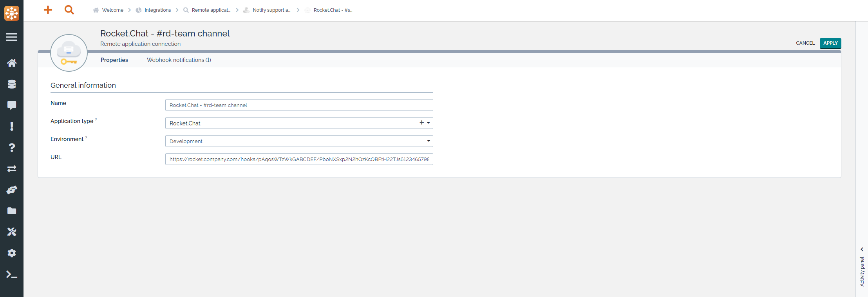Open the database stack icon in sidebar

(x=12, y=84)
